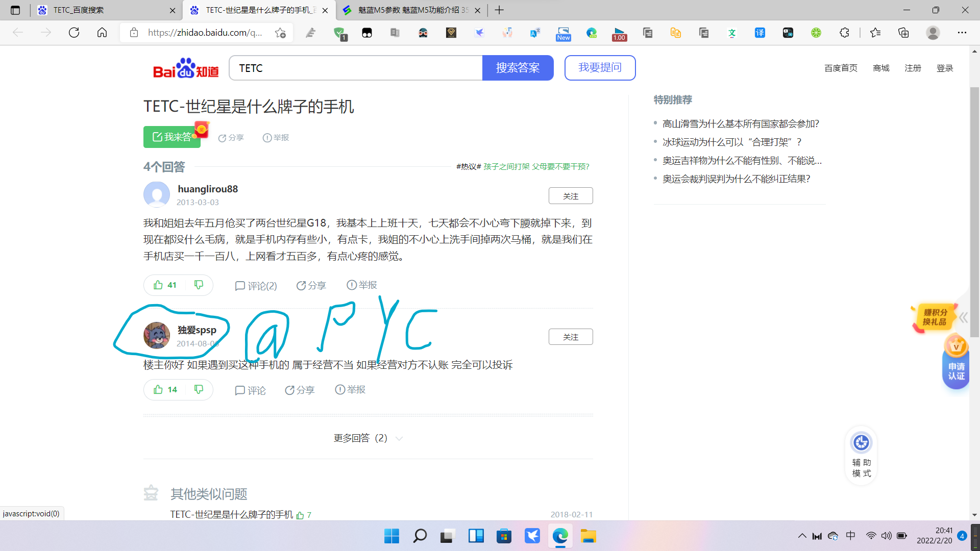Open 冰球运动为什么可以合理打架 link

(x=732, y=142)
